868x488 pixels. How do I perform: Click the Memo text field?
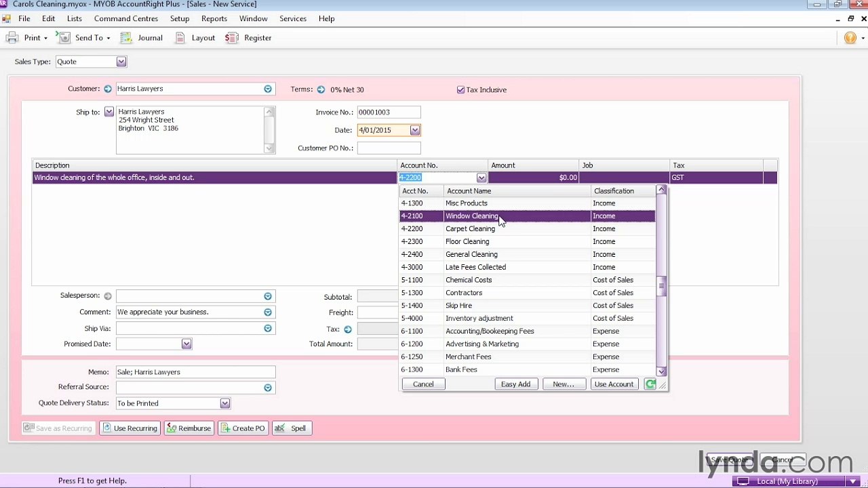[195, 372]
